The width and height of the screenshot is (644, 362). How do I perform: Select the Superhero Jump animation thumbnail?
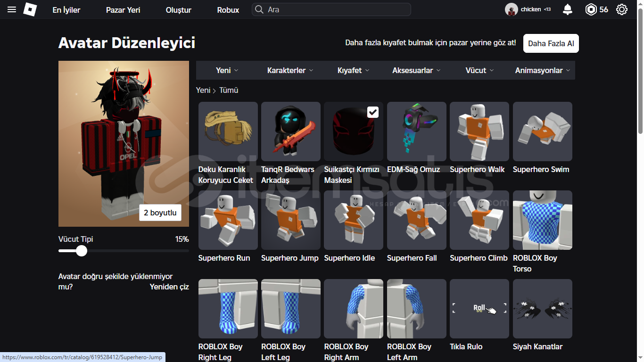coord(291,220)
